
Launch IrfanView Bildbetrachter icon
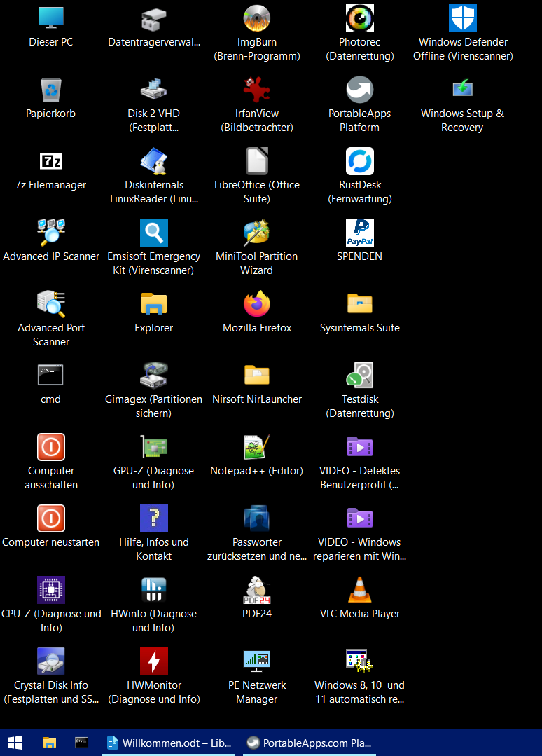pyautogui.click(x=257, y=90)
